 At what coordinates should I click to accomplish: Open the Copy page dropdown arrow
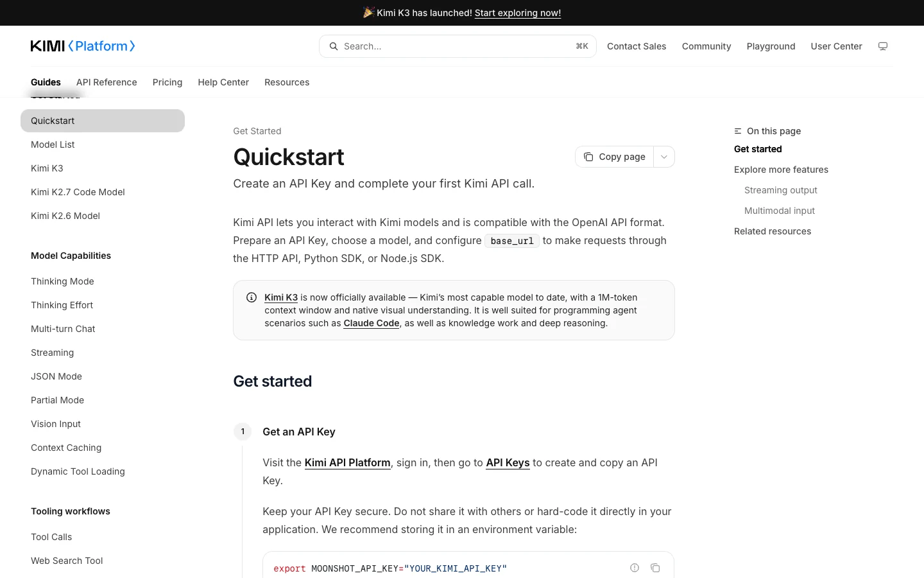point(664,157)
